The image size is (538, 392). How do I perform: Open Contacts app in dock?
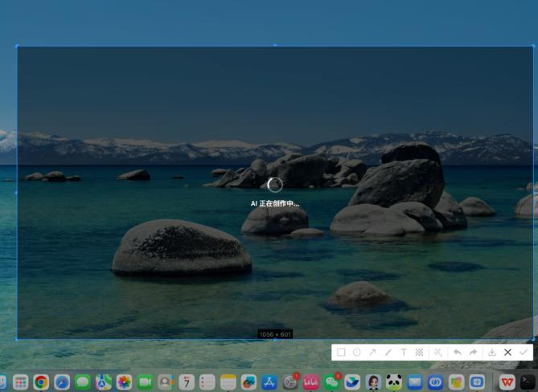[166, 382]
